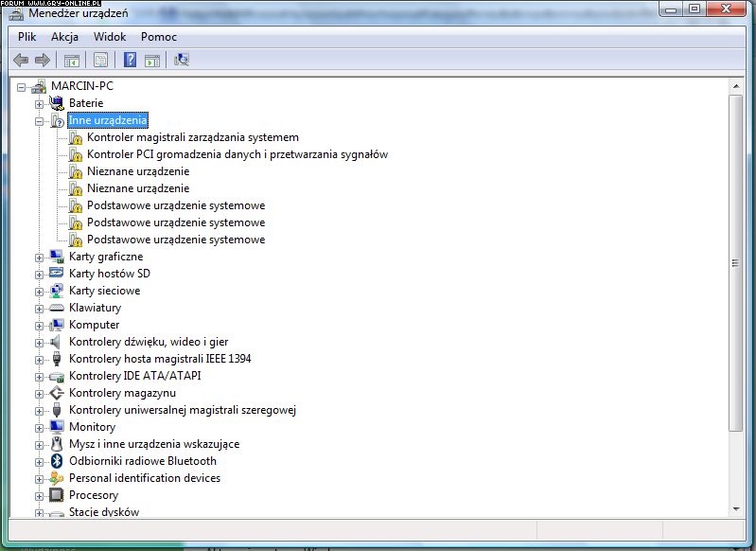The image size is (756, 551).
Task: Click the Karty graficzne display icon
Action: [57, 257]
